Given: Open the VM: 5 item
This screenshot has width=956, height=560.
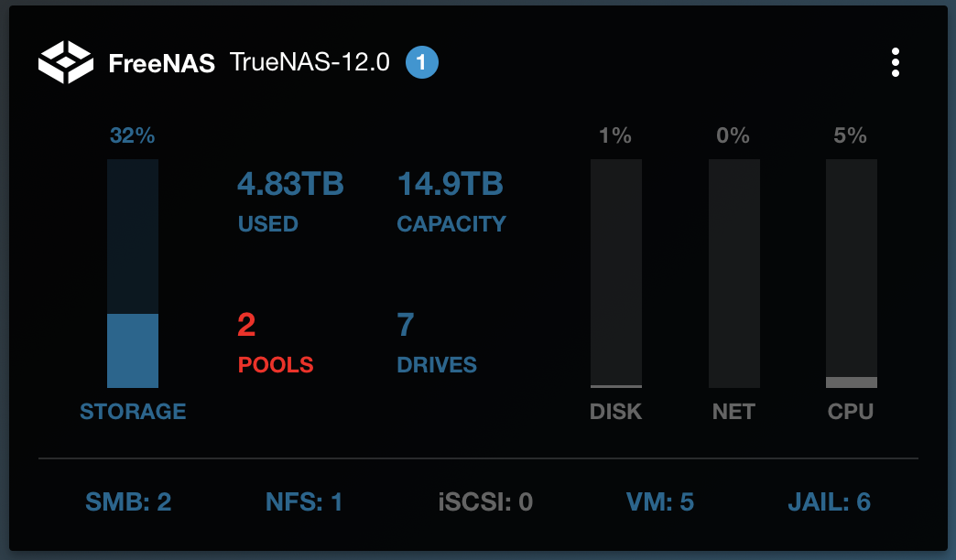Looking at the screenshot, I should pos(659,502).
